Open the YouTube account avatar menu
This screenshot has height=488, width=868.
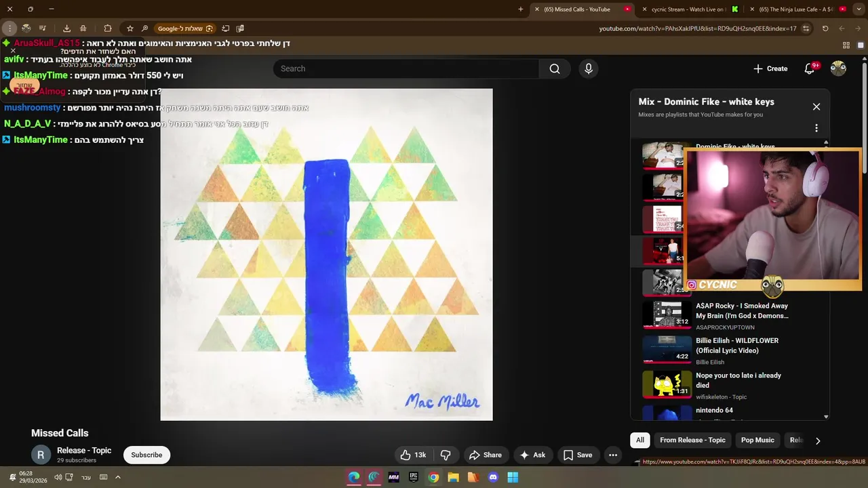(x=838, y=68)
